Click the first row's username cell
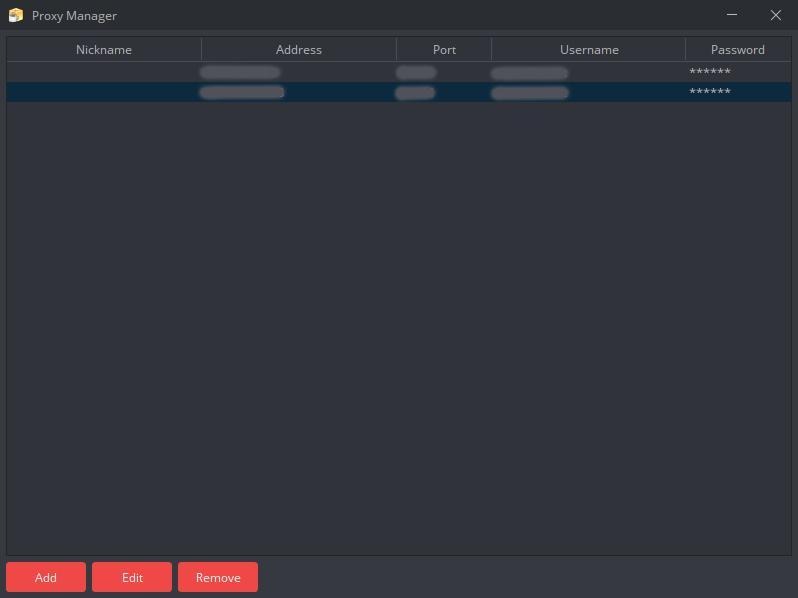This screenshot has height=598, width=798. (x=529, y=72)
